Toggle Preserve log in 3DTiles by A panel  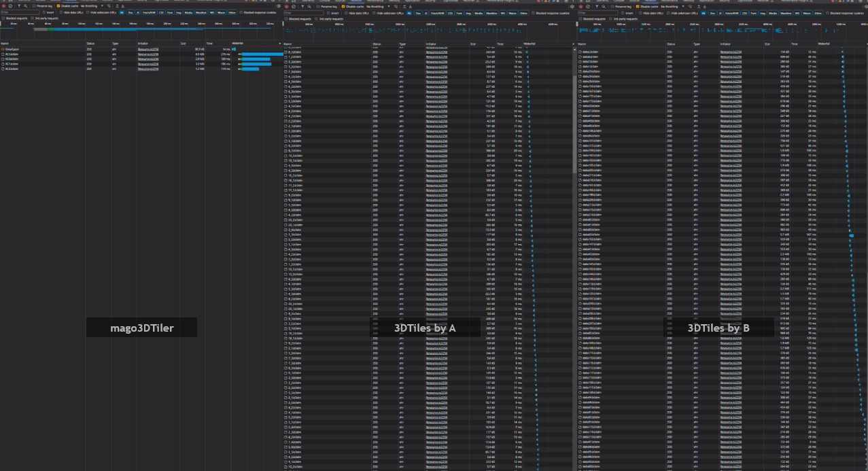(318, 7)
